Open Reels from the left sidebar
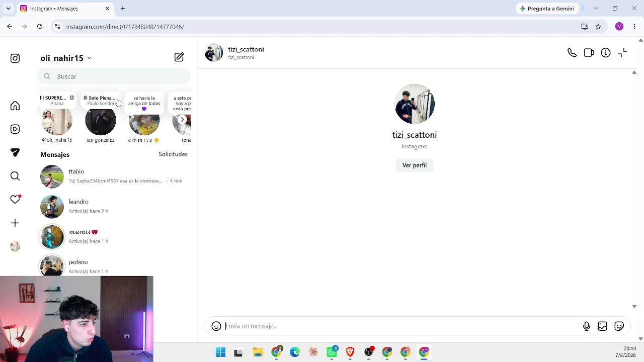The image size is (644, 362). click(15, 129)
